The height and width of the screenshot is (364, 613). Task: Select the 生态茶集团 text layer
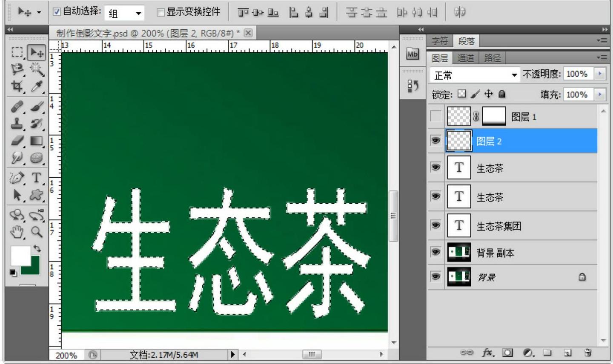(x=498, y=226)
